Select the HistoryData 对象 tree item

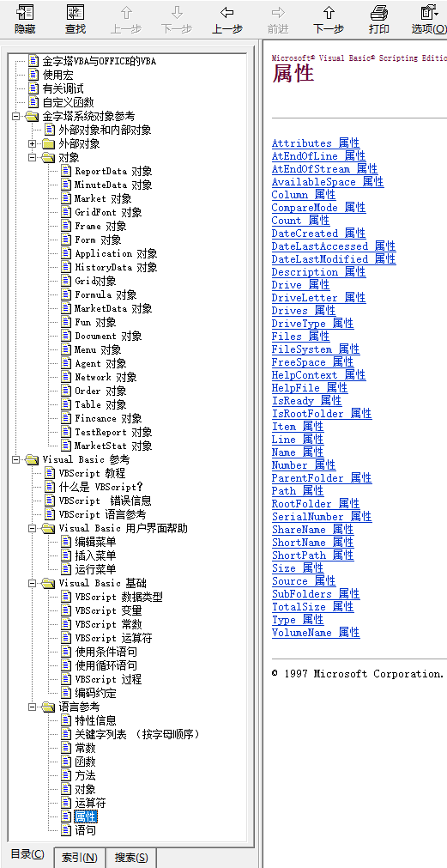[x=116, y=267]
